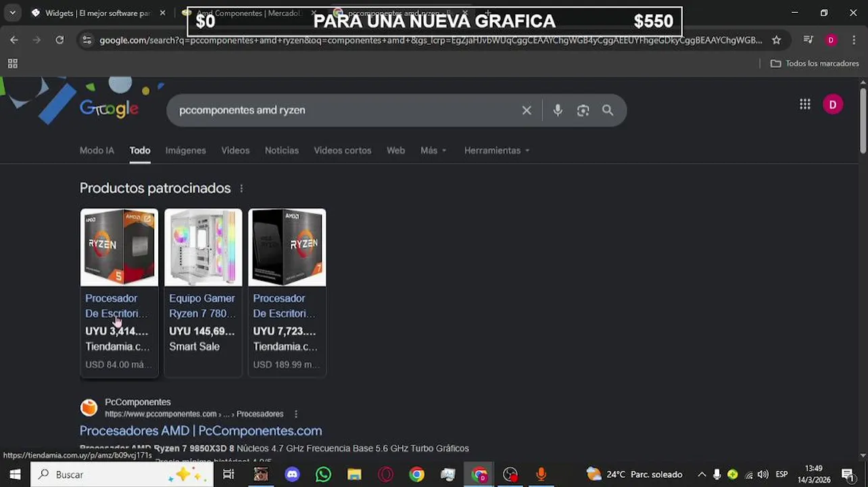Screen dimensions: 868x487
Task: Search by image with the Lens icon
Action: (583, 110)
